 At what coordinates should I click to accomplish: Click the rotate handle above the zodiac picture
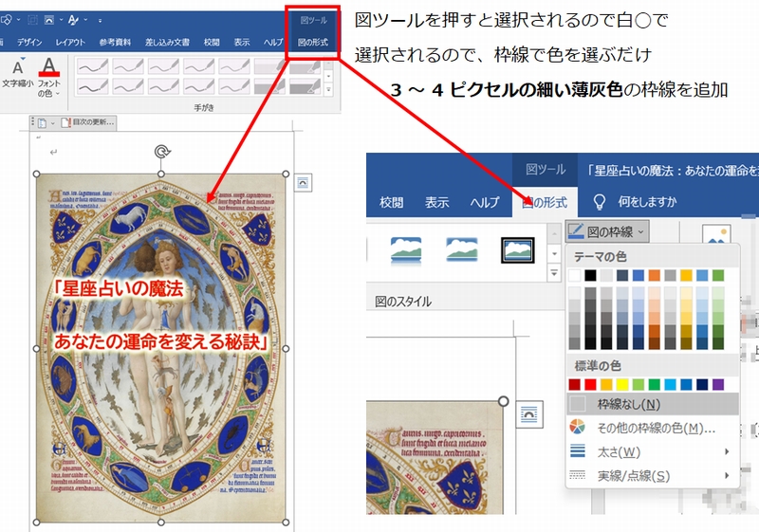[x=161, y=152]
